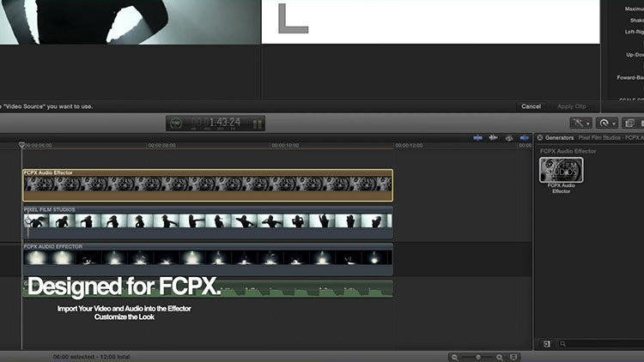Click the Apply Clip button
The height and width of the screenshot is (362, 644).
coord(572,106)
